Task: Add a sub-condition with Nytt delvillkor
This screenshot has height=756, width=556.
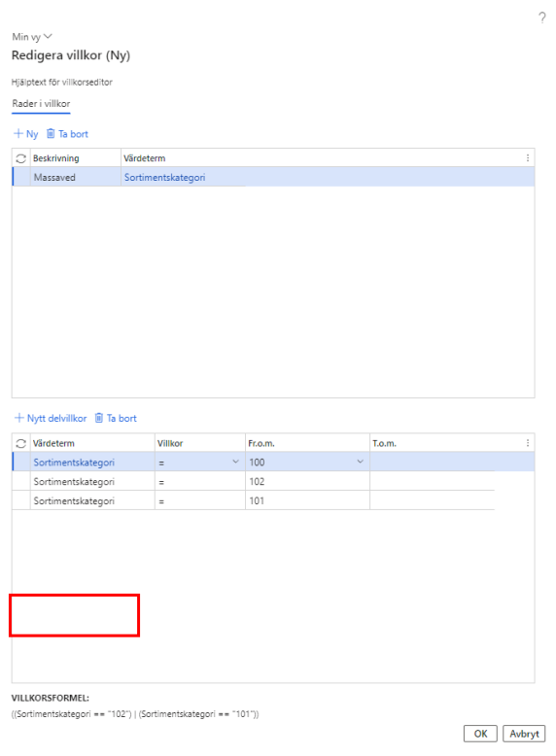Action: [x=51, y=418]
